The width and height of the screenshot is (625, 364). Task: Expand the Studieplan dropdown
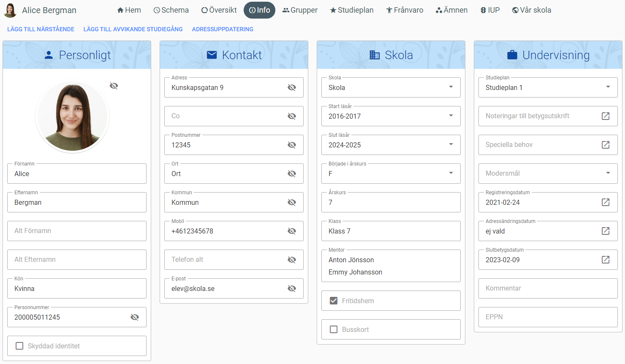click(608, 87)
